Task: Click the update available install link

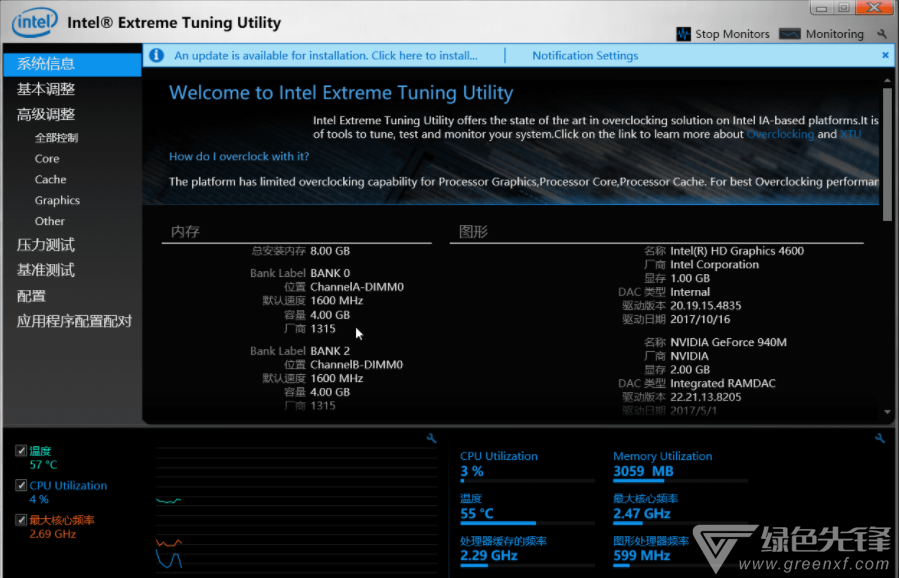Action: [x=325, y=56]
